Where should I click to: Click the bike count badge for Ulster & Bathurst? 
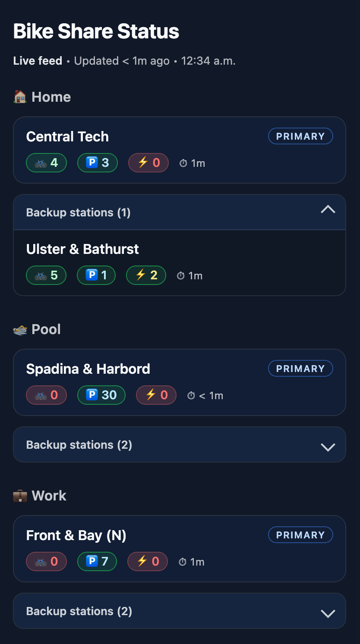[x=46, y=275]
